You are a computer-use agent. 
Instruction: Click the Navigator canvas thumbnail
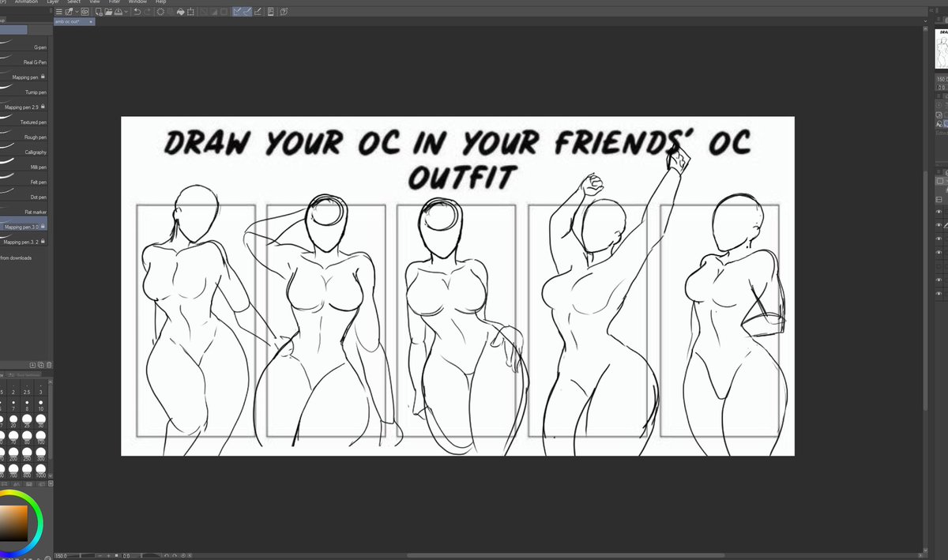coord(942,49)
